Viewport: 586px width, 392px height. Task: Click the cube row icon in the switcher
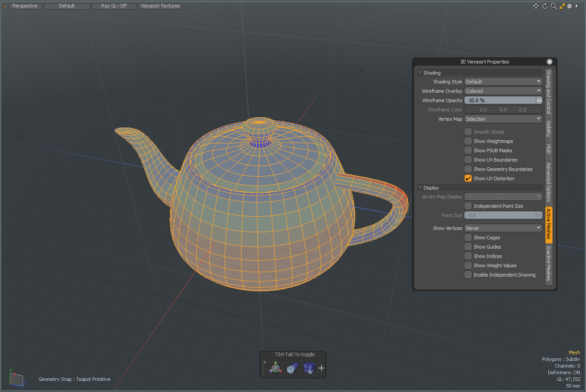[293, 368]
